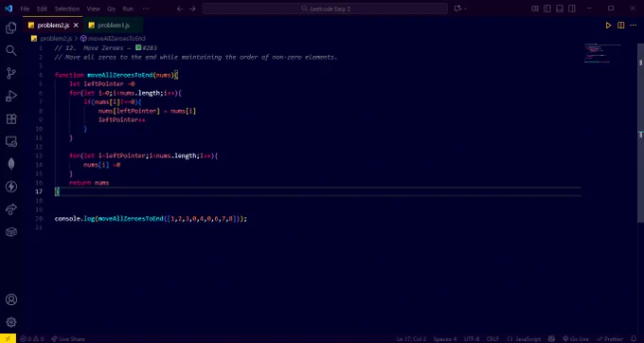Open the Search view in activity bar
Image resolution: width=644 pixels, height=343 pixels.
11,50
